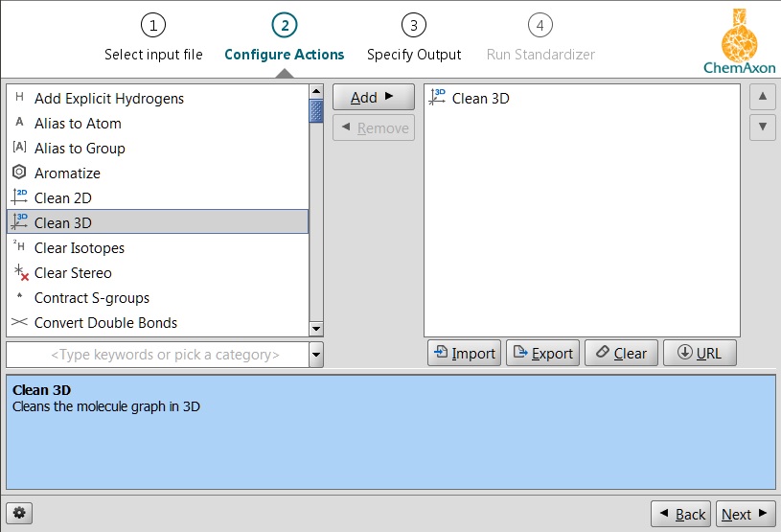Screen dimensions: 781x532
Task: Move selected action up with arrow
Action: click(x=762, y=97)
